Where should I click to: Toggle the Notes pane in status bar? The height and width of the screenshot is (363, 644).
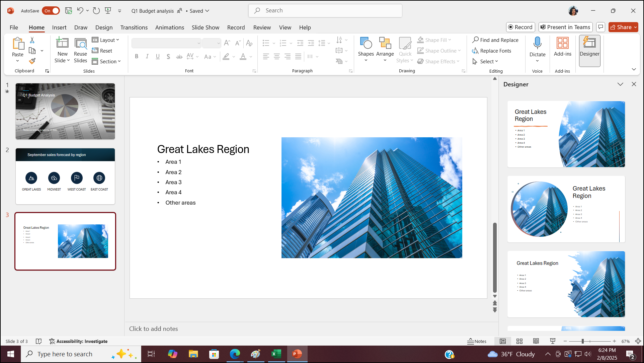pos(477,341)
